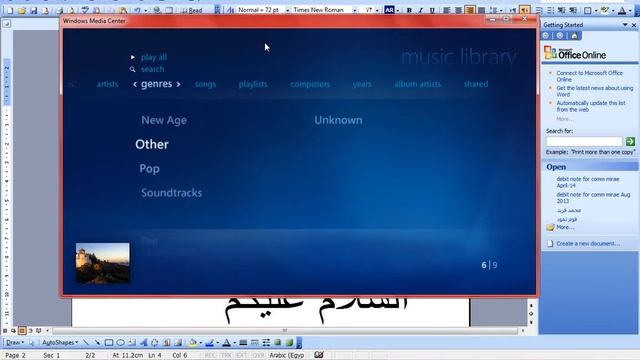Open debit note for comm mirae April-14

588,182
